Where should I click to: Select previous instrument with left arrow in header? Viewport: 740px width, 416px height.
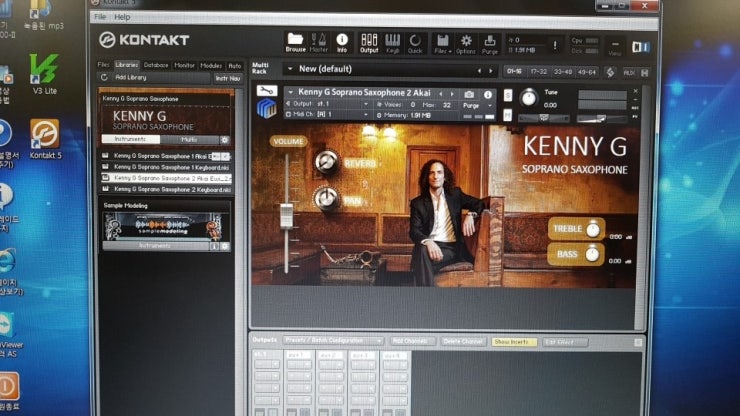tap(441, 94)
